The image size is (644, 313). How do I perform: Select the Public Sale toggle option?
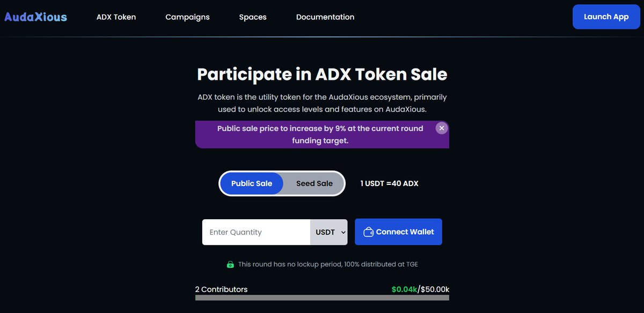pyautogui.click(x=252, y=183)
